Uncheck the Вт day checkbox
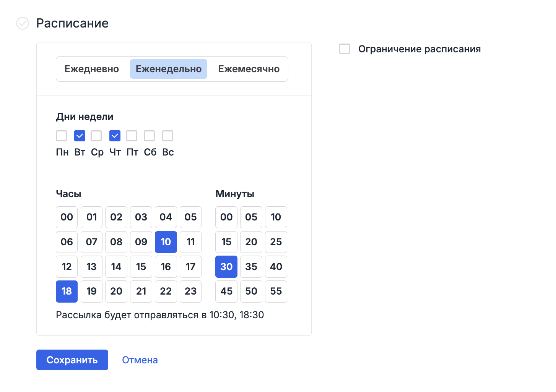Image resolution: width=556 pixels, height=392 pixels. coord(80,136)
